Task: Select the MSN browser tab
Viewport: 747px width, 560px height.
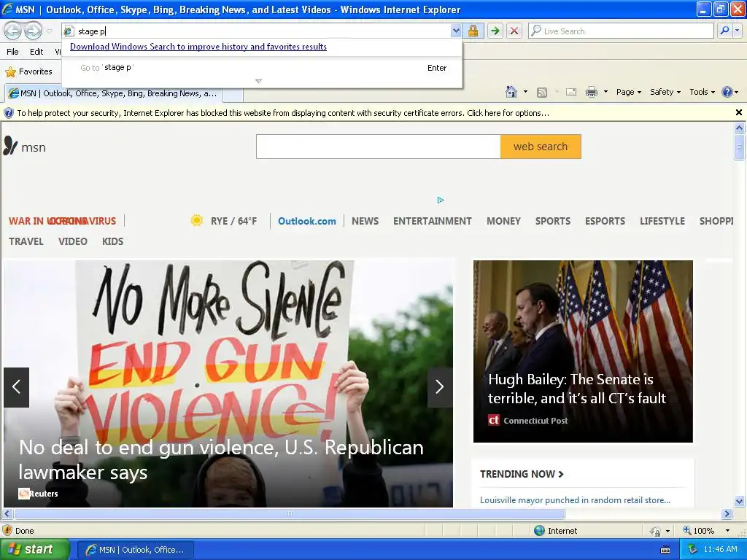Action: (113, 93)
